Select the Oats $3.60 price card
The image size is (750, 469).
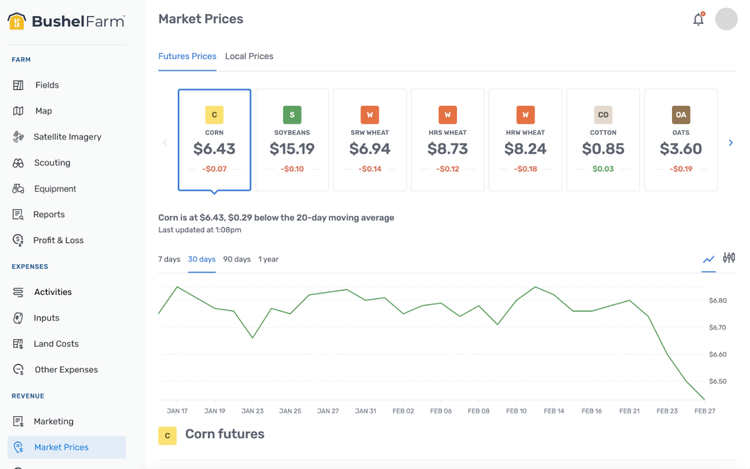(x=681, y=140)
